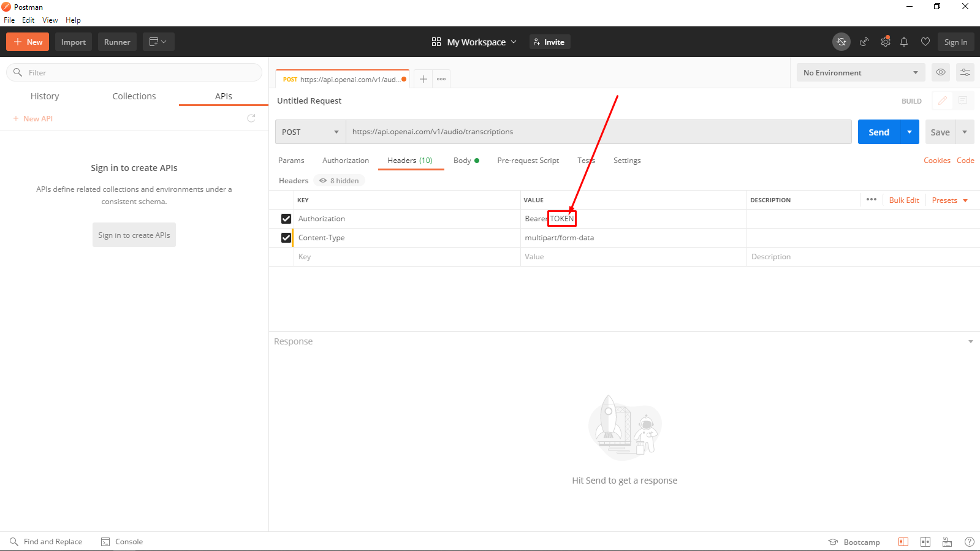Open manage environments settings icon
This screenshot has height=551, width=980.
click(965, 72)
